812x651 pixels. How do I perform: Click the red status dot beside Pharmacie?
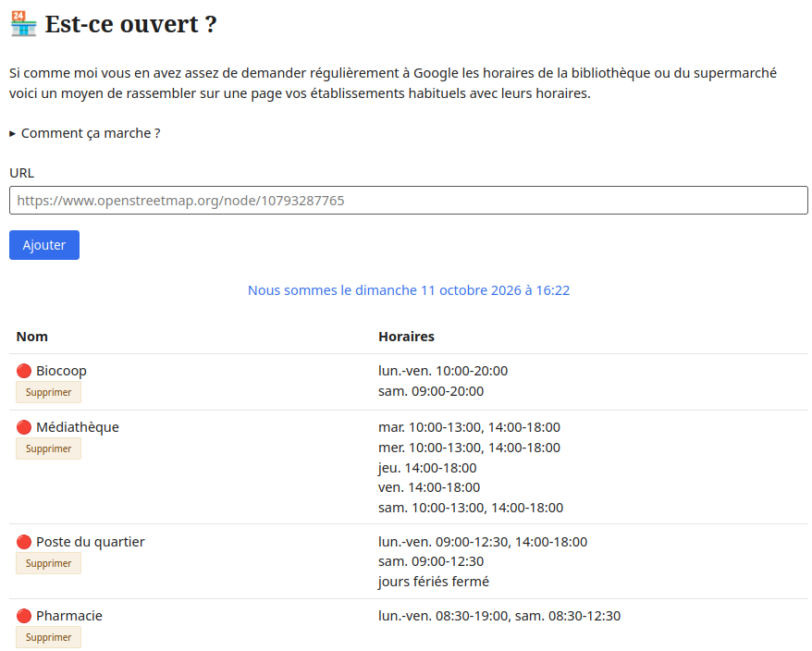[24, 616]
